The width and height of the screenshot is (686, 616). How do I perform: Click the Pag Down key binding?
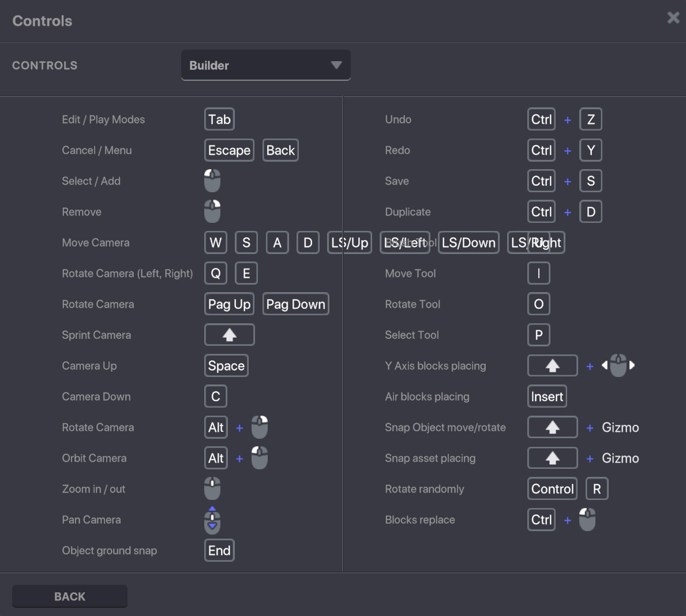295,304
